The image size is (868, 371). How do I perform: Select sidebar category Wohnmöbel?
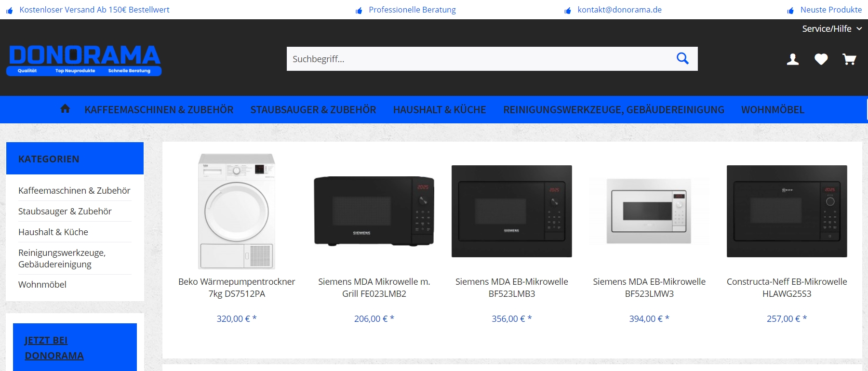(x=42, y=285)
